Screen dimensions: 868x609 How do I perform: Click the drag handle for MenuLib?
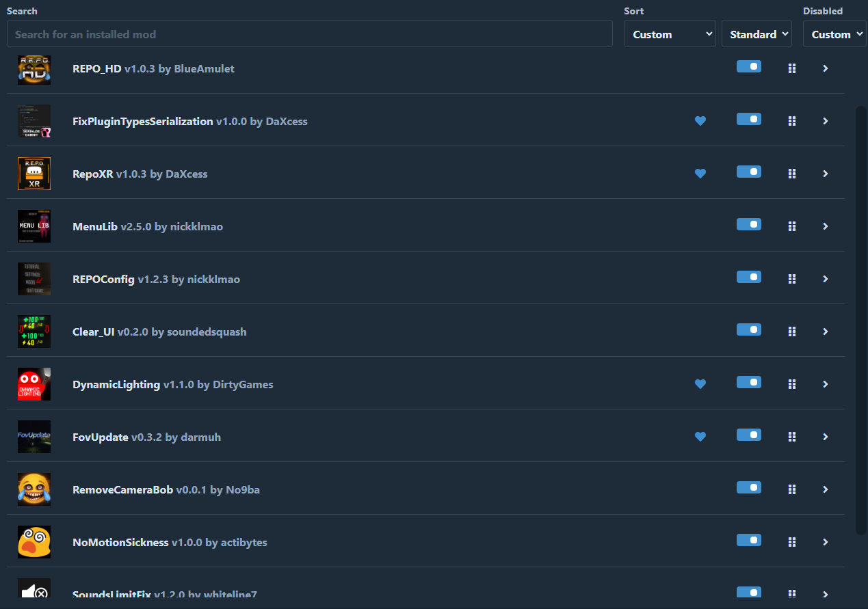click(x=792, y=226)
